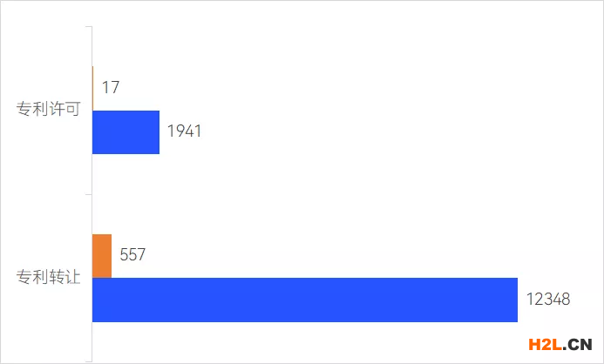Screen dimensions: 604x364
Task: Click the data label 1941
Action: [184, 132]
